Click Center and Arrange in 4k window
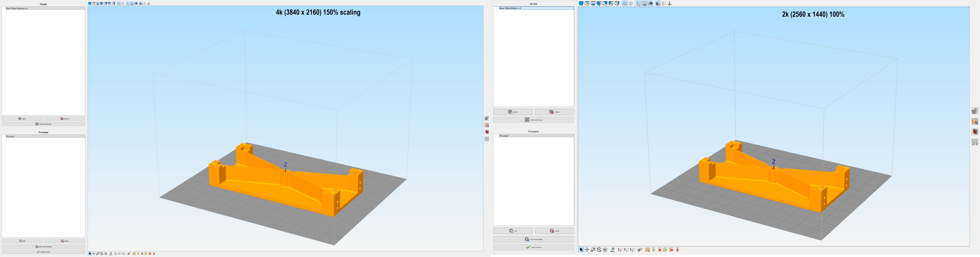 point(43,124)
